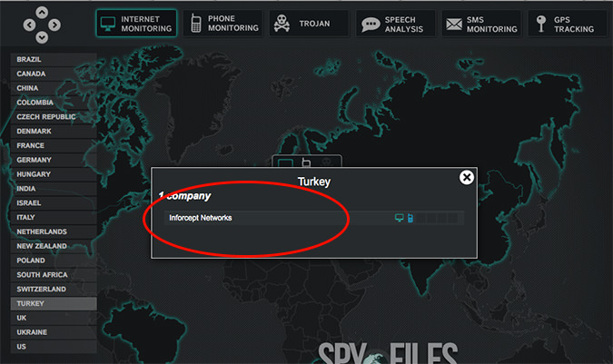Image resolution: width=613 pixels, height=364 pixels.
Task: Select the Internet Monitoring filter
Action: tap(135, 24)
